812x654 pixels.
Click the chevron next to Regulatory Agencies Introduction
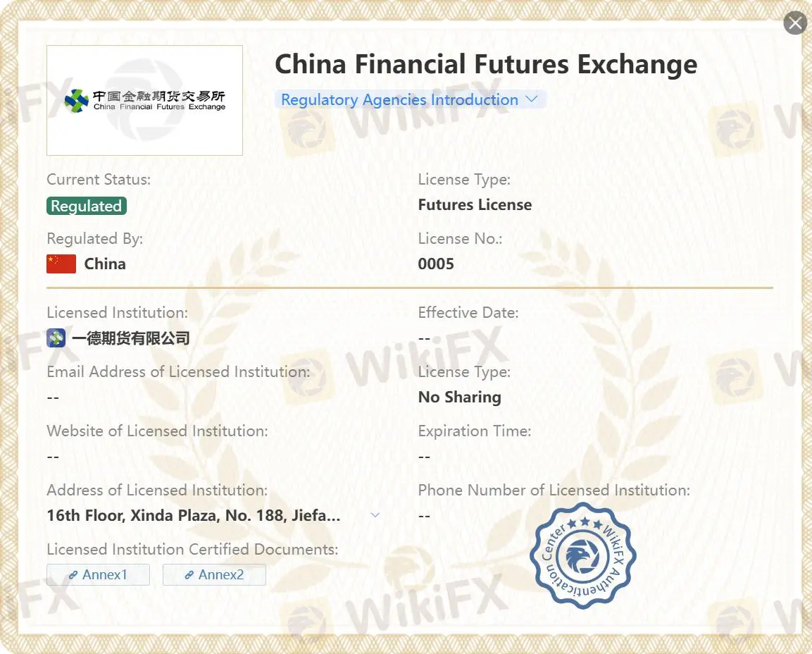point(532,99)
